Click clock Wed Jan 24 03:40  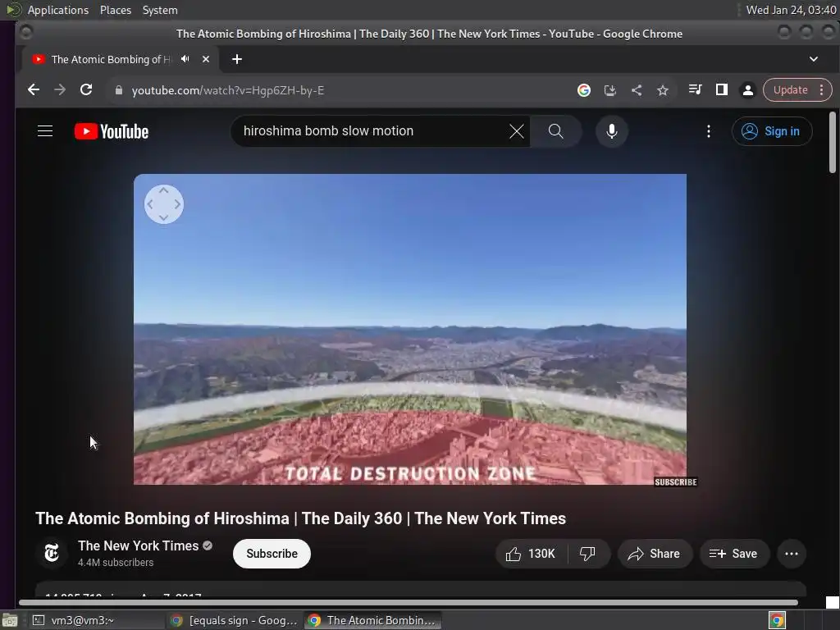[x=791, y=10]
